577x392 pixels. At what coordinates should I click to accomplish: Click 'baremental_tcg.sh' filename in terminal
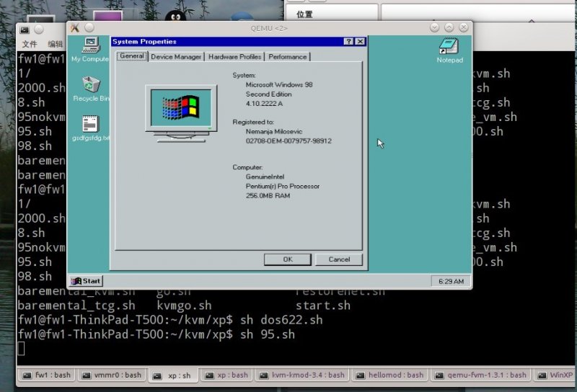coord(76,306)
